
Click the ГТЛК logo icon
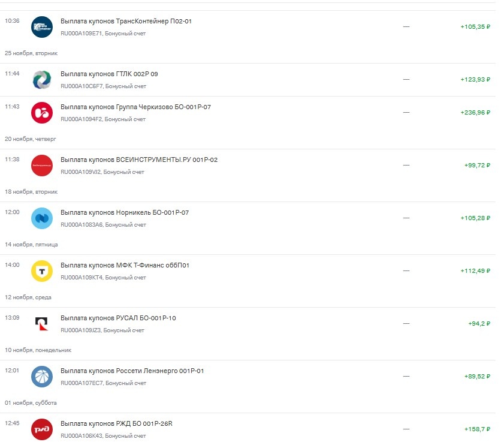pyautogui.click(x=42, y=80)
